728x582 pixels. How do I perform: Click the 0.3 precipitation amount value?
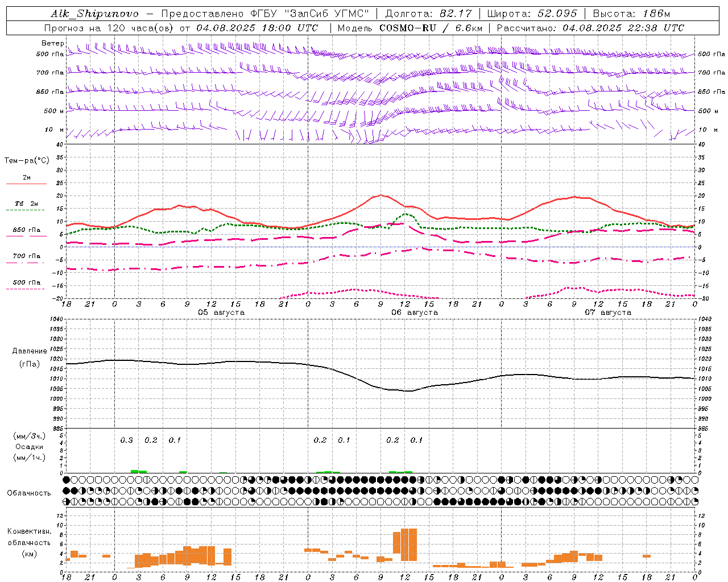[x=127, y=440]
